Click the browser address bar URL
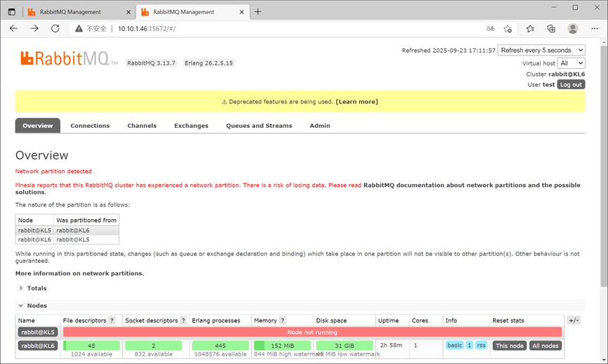Image resolution: width=608 pixels, height=364 pixels. point(147,29)
